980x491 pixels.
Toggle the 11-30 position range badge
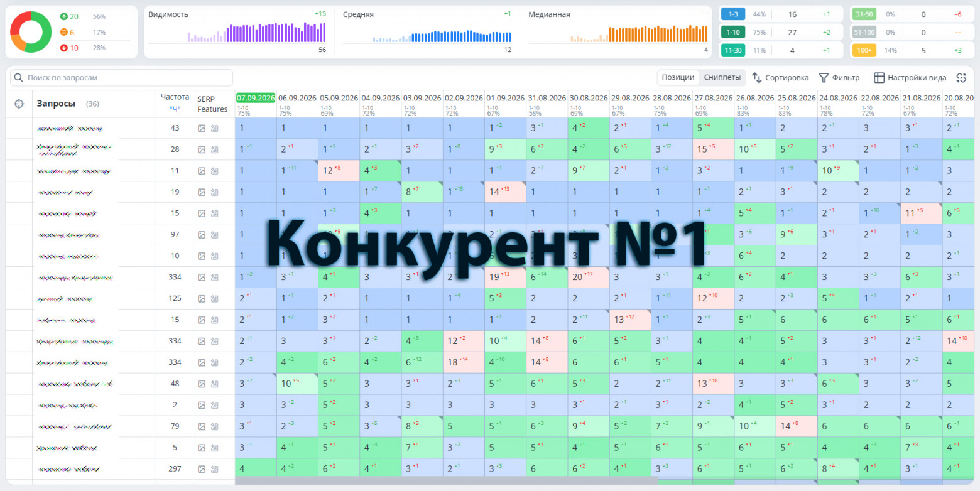(734, 50)
